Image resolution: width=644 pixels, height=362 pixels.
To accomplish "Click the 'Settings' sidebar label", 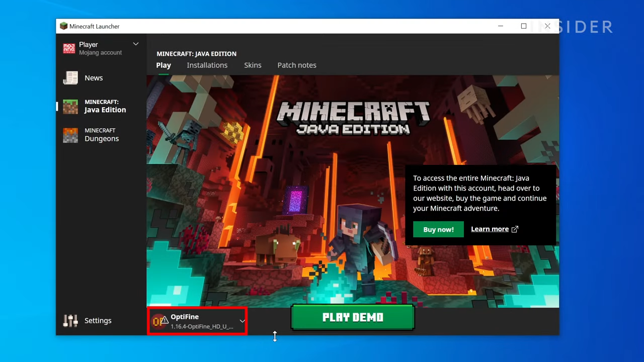I will point(98,320).
